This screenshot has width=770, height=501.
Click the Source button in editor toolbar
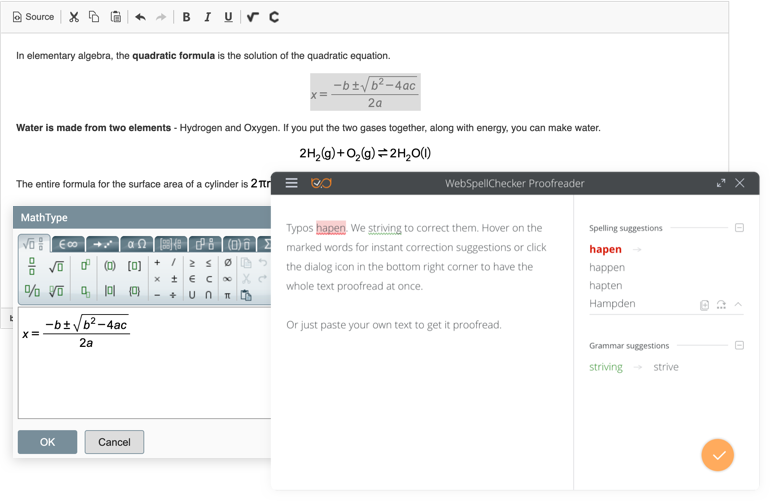tap(33, 17)
